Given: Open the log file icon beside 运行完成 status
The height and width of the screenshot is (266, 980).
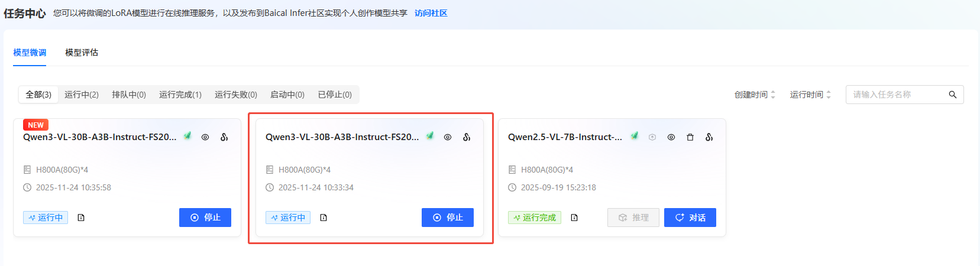Looking at the screenshot, I should [x=574, y=218].
